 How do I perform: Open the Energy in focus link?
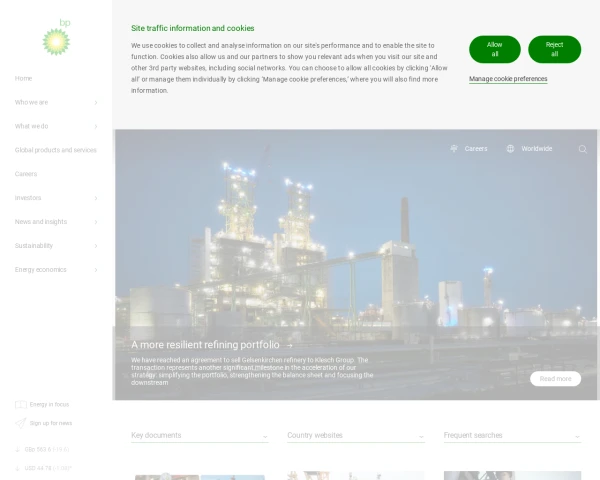tap(49, 405)
